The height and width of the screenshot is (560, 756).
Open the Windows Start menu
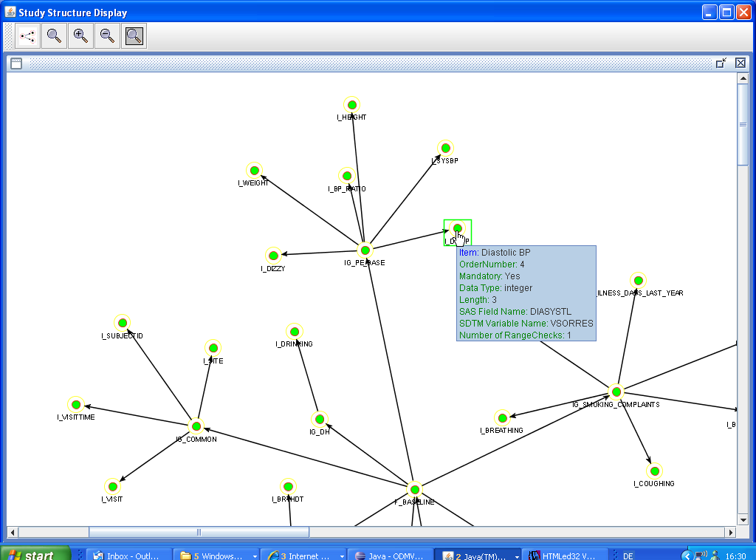pos(35,554)
